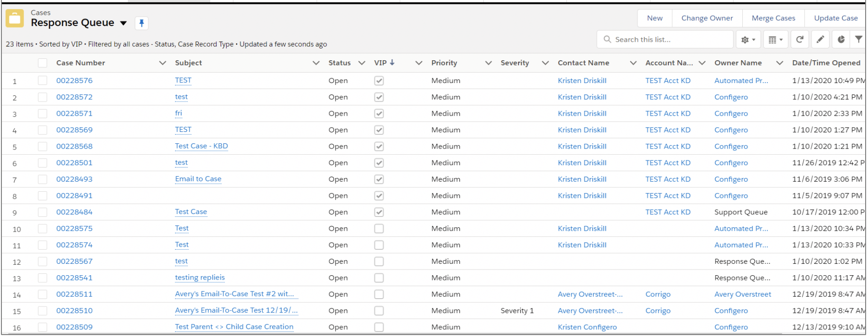868x336 pixels.
Task: Select row checkbox for case 00228576
Action: pyautogui.click(x=43, y=81)
